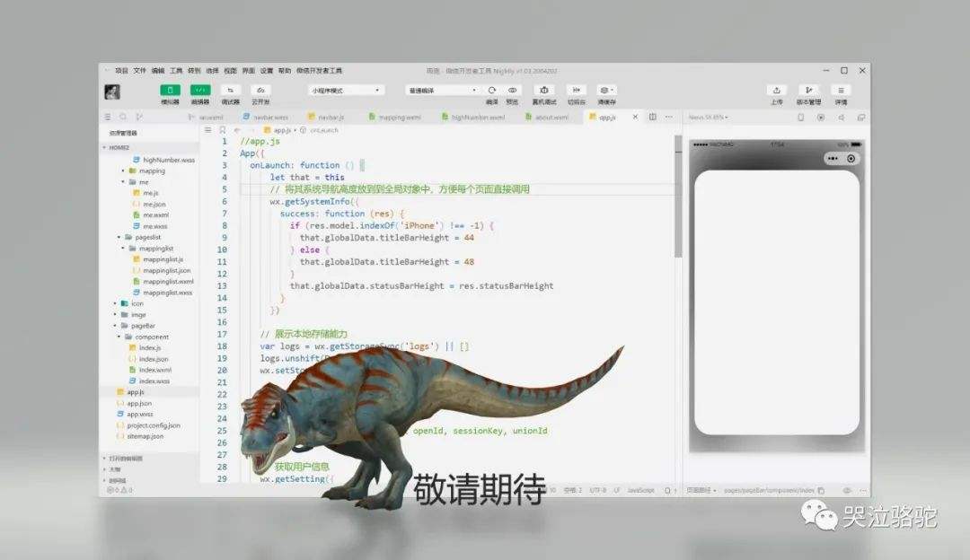Start 真机调试 real-device debugging
970x560 pixels.
coord(544,90)
